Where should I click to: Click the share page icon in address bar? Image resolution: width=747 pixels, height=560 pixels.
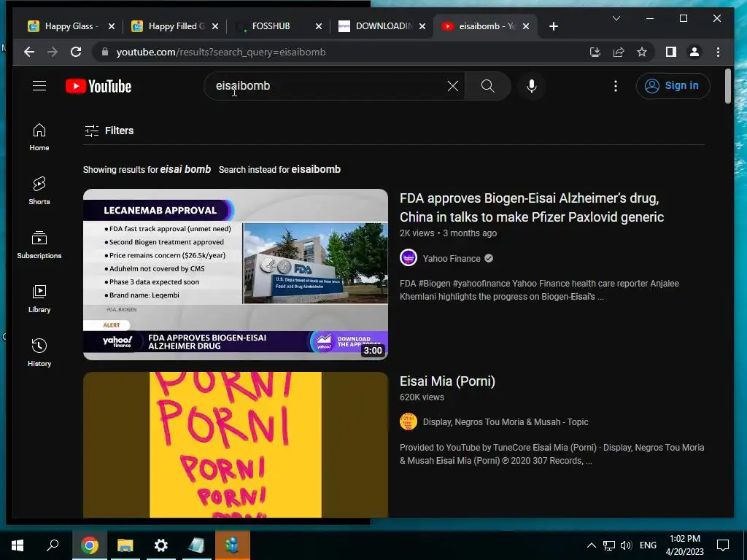tap(619, 52)
